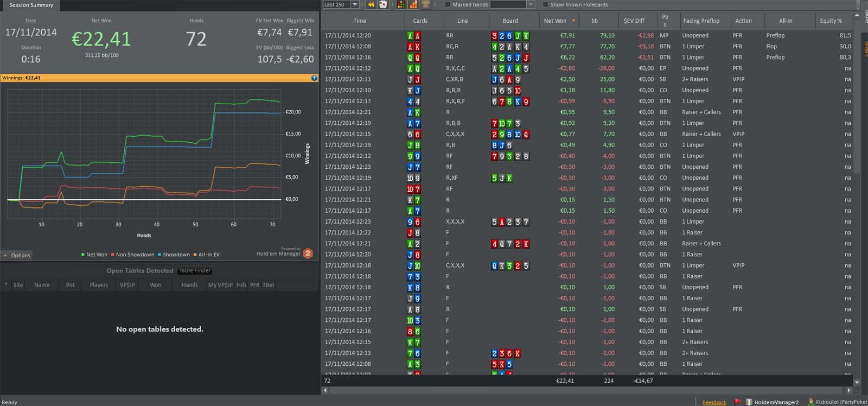Image resolution: width=868 pixels, height=406 pixels.
Task: Select the Session Summary tab
Action: (31, 5)
